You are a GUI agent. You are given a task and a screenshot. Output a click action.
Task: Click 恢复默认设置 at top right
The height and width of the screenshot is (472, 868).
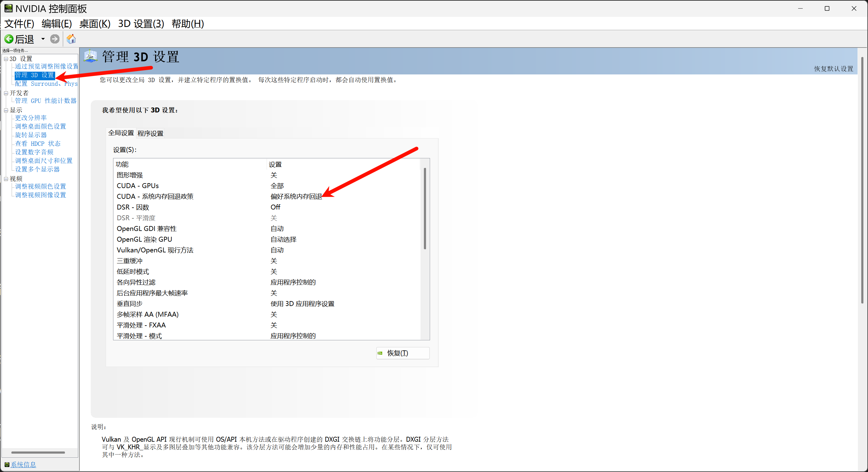[833, 69]
